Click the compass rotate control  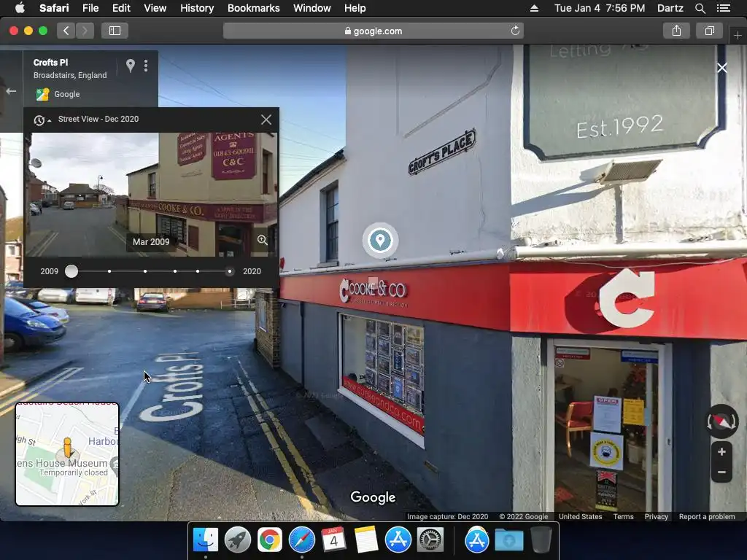721,421
